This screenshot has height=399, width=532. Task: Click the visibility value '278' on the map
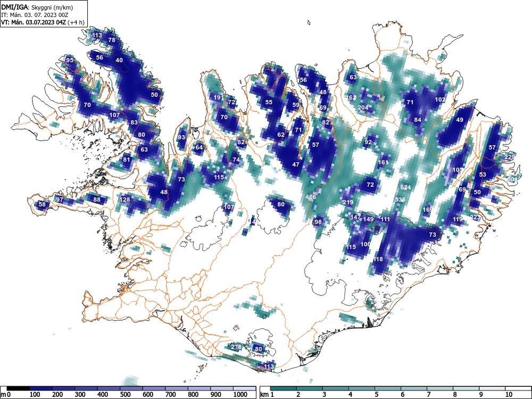click(x=236, y=347)
